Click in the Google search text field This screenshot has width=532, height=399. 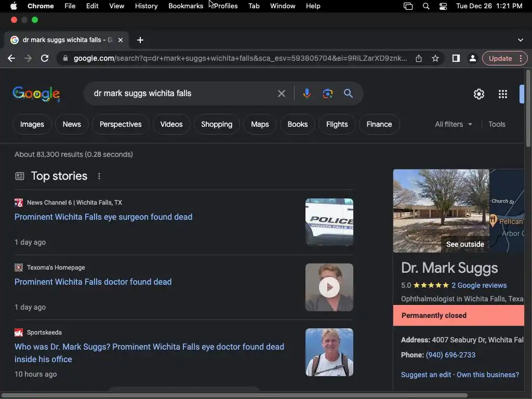(183, 94)
